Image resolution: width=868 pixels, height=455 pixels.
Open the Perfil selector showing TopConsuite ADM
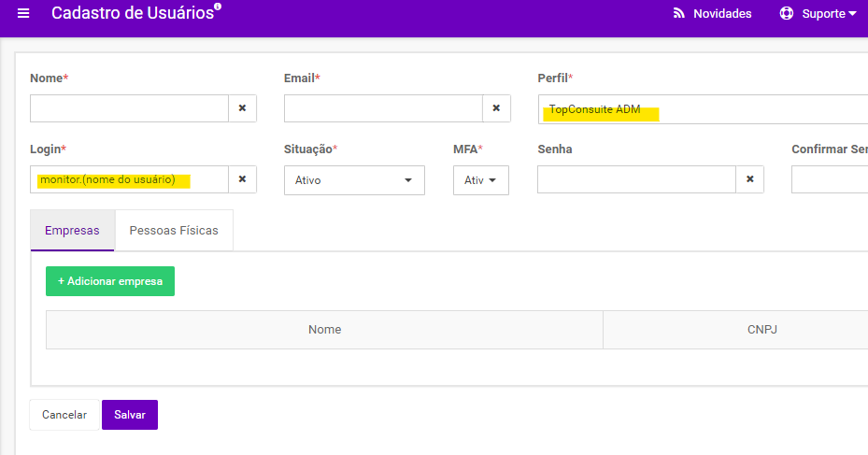[x=703, y=109]
